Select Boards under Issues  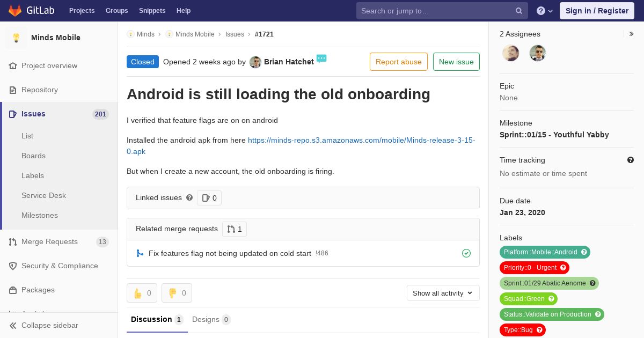[33, 156]
